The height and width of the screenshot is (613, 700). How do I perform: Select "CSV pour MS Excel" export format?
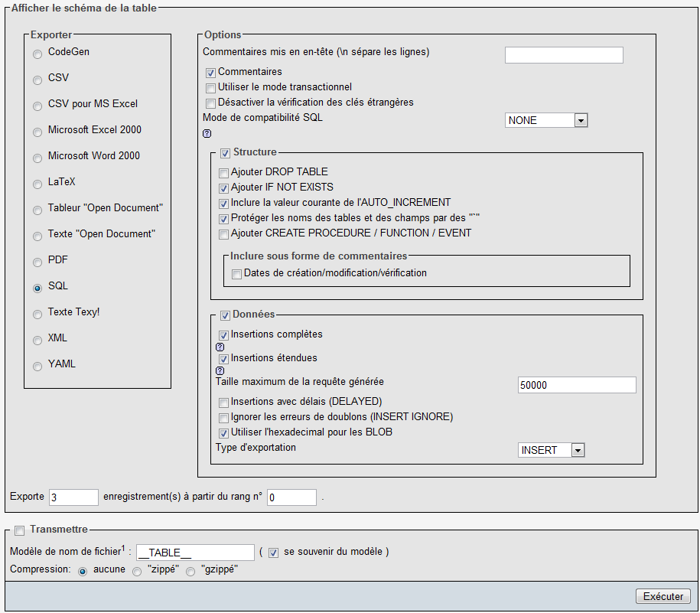[37, 106]
